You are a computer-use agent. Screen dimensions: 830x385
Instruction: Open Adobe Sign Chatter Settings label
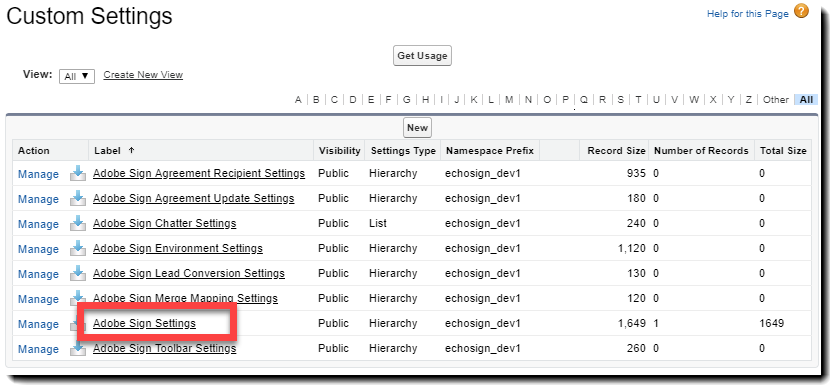coord(165,223)
